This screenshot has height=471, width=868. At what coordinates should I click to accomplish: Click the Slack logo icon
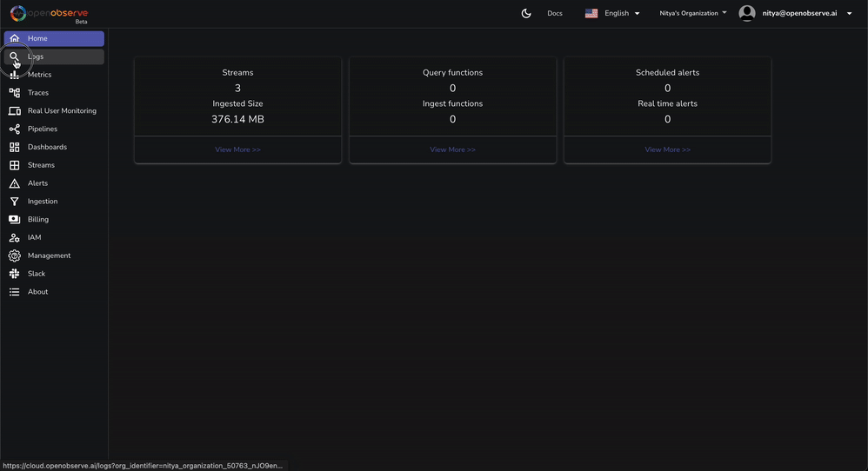point(15,274)
